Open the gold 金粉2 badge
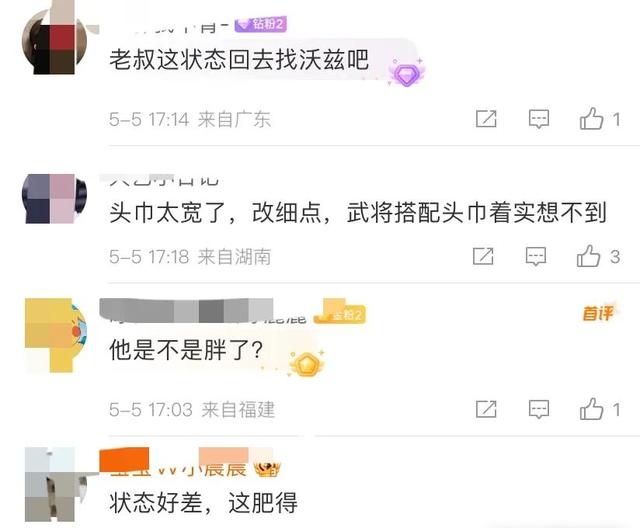This screenshot has height=528, width=640. point(340,315)
